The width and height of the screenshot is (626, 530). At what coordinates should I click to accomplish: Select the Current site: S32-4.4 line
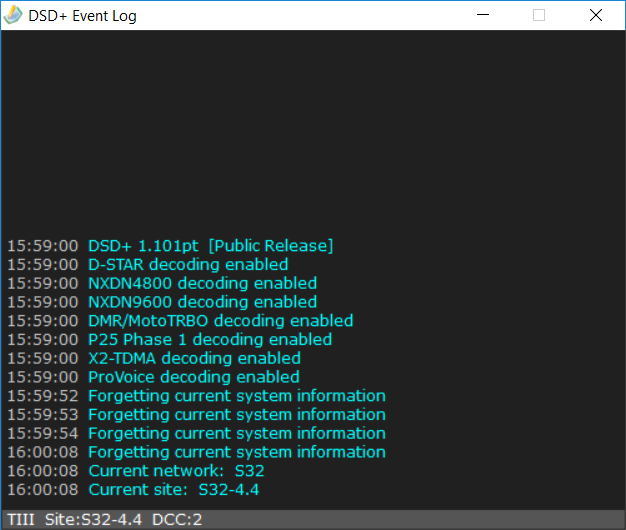[x=133, y=490]
